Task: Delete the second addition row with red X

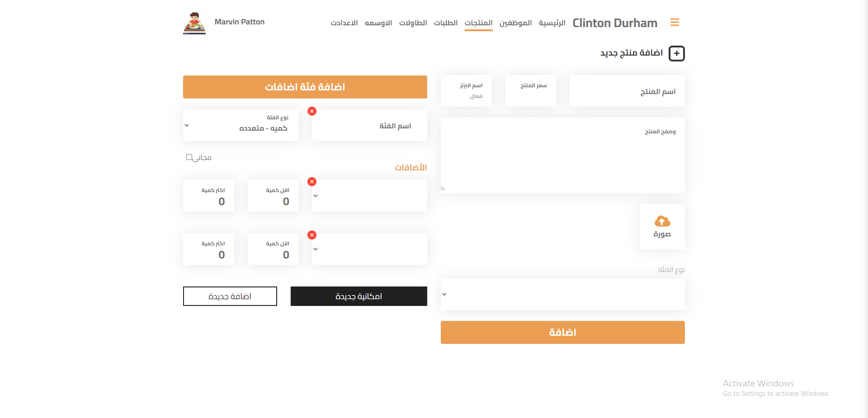Action: point(312,235)
